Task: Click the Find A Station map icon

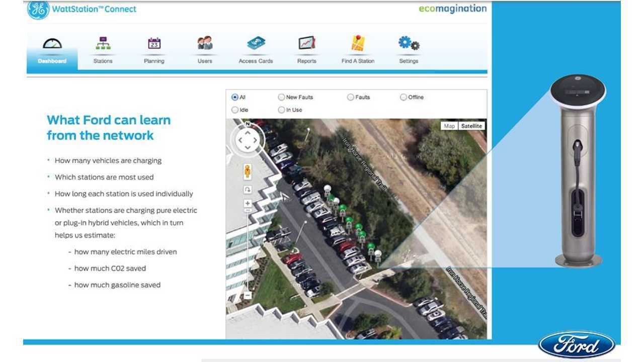Action: (358, 43)
